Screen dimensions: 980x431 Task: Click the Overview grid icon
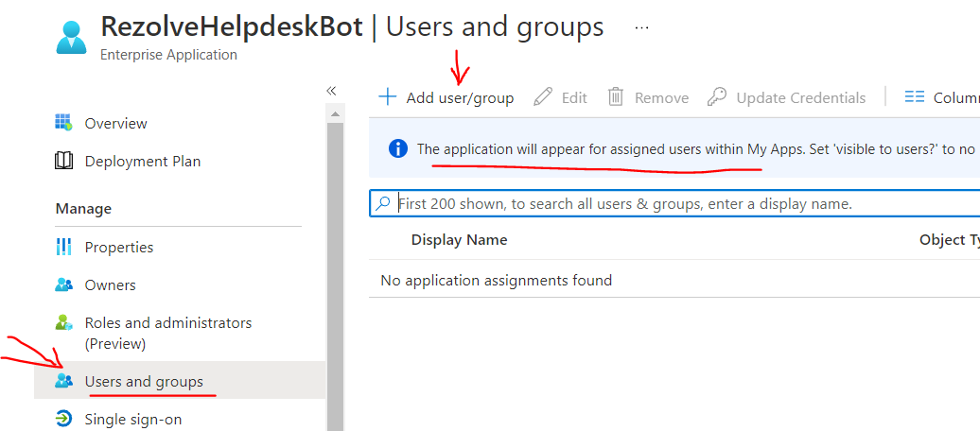[x=63, y=123]
